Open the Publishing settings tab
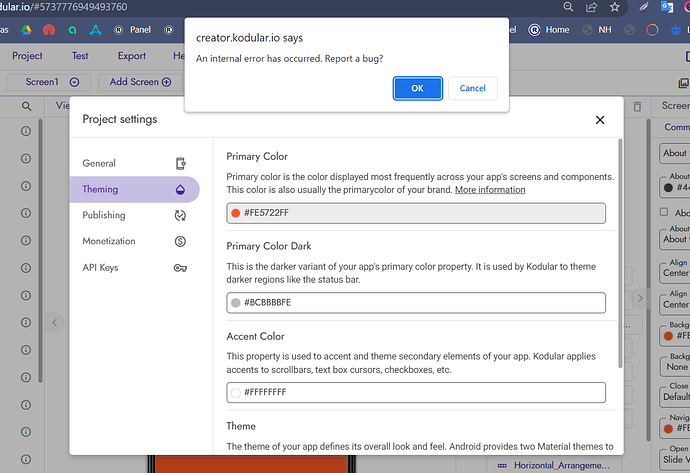The image size is (690, 473). tap(134, 215)
